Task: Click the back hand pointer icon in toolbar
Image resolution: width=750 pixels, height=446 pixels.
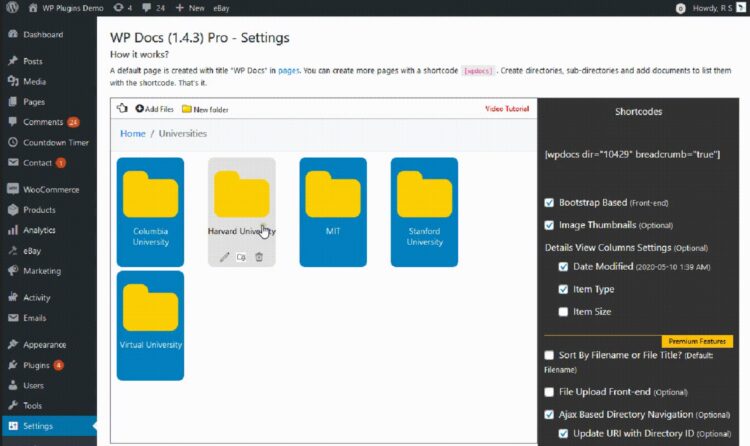Action: tap(121, 108)
